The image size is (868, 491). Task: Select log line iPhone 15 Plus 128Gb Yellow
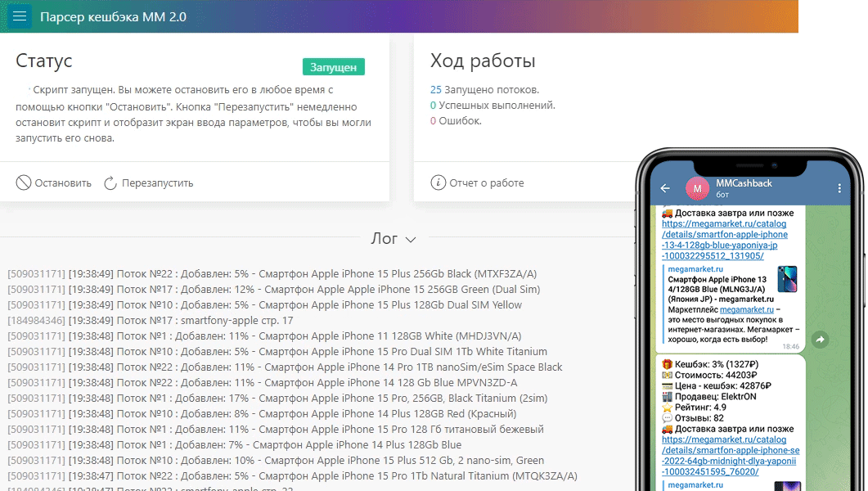pos(264,304)
